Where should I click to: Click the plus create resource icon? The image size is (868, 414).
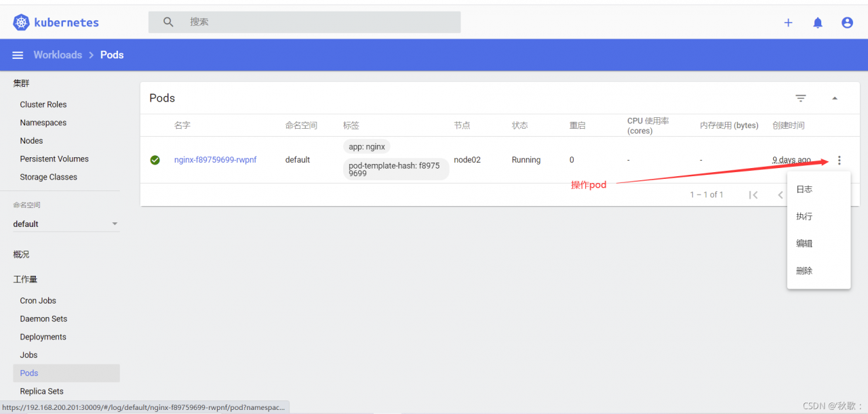tap(788, 22)
